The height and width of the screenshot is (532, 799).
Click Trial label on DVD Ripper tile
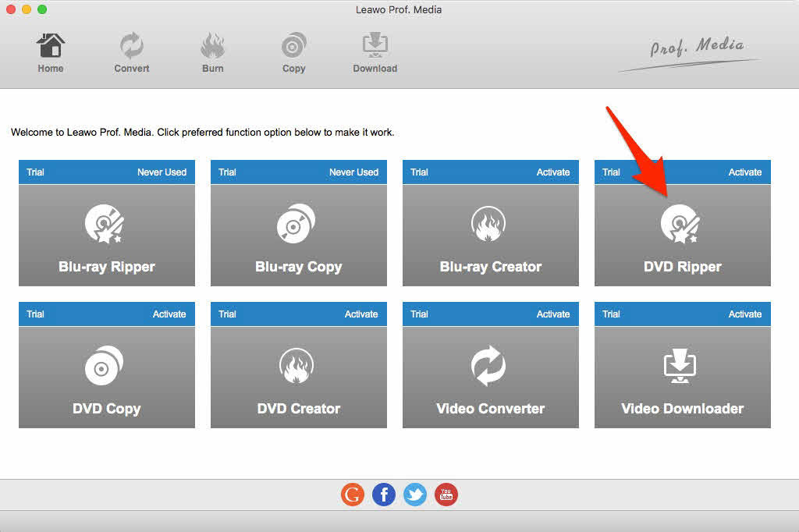[x=611, y=172]
